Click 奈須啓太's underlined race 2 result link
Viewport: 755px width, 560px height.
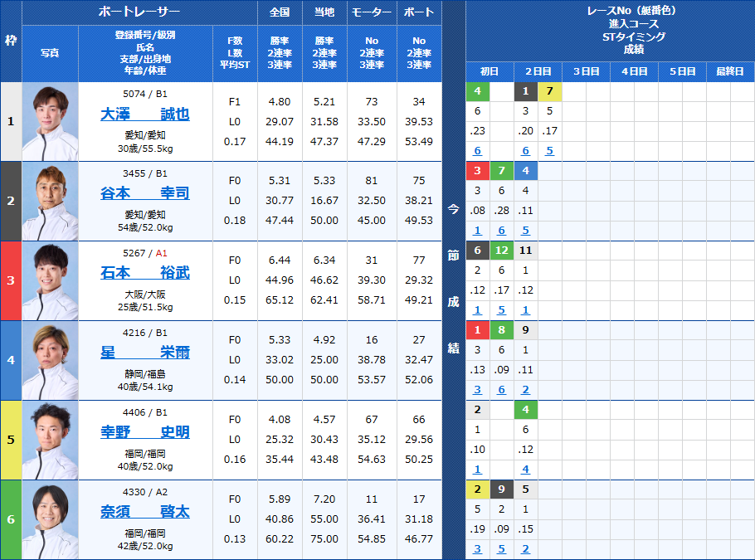tap(526, 548)
